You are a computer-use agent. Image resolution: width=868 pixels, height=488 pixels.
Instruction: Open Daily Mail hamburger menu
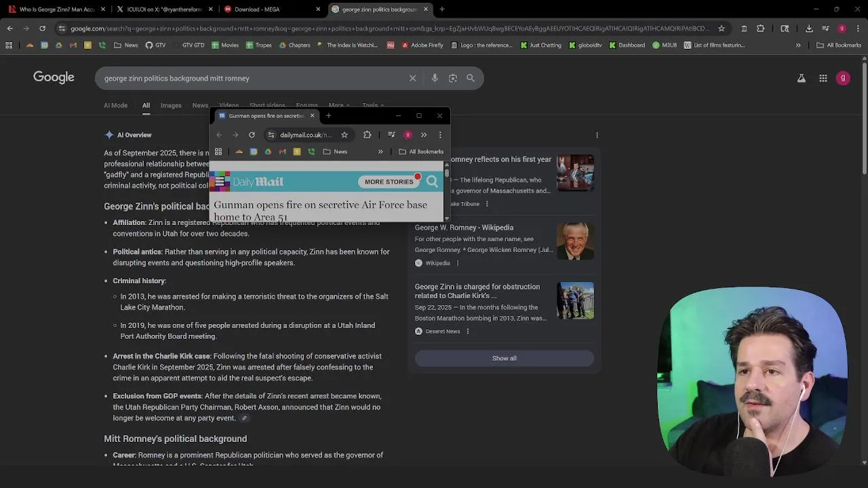(x=220, y=182)
